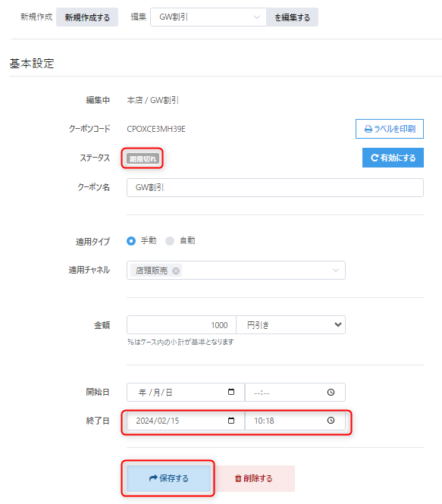Remove the 店頭販売 channel tag

[x=176, y=271]
